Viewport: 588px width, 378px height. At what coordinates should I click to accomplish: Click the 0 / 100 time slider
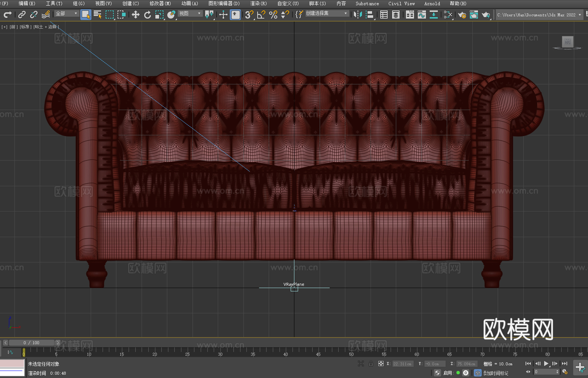click(x=32, y=343)
